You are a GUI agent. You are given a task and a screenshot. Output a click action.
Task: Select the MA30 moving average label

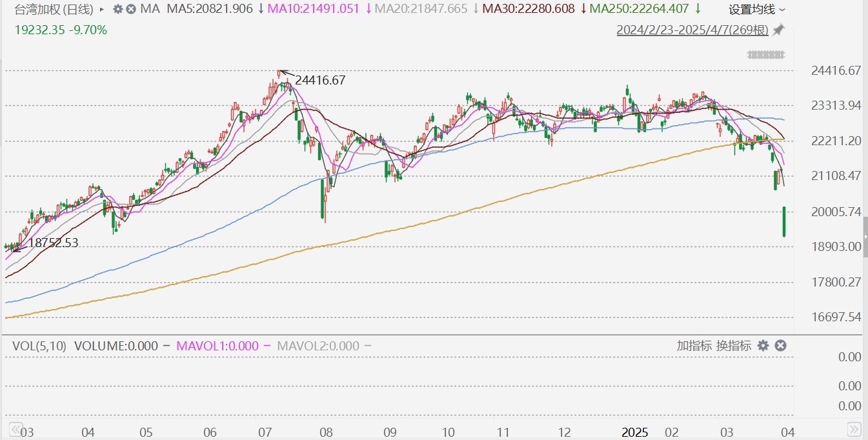528,10
